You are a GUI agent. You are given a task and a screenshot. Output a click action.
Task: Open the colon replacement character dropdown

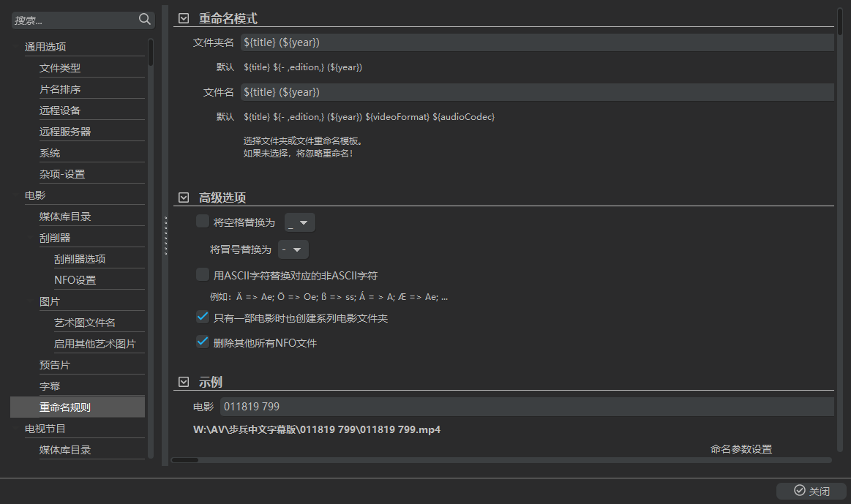293,250
